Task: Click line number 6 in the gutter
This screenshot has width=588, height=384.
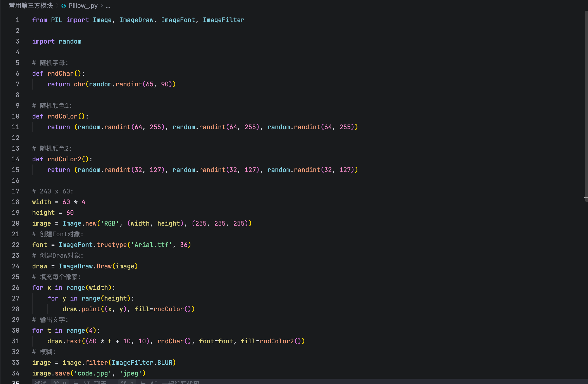Action: pyautogui.click(x=17, y=73)
